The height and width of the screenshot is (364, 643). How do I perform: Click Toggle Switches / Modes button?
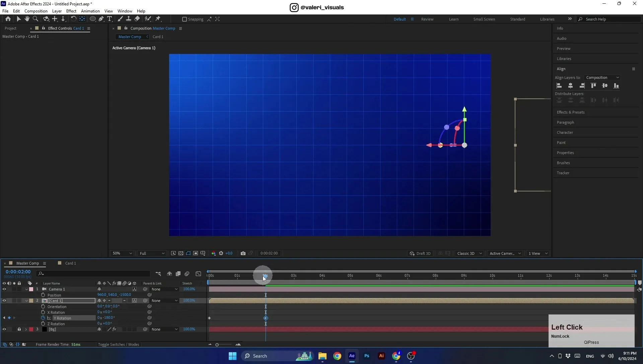click(x=119, y=345)
